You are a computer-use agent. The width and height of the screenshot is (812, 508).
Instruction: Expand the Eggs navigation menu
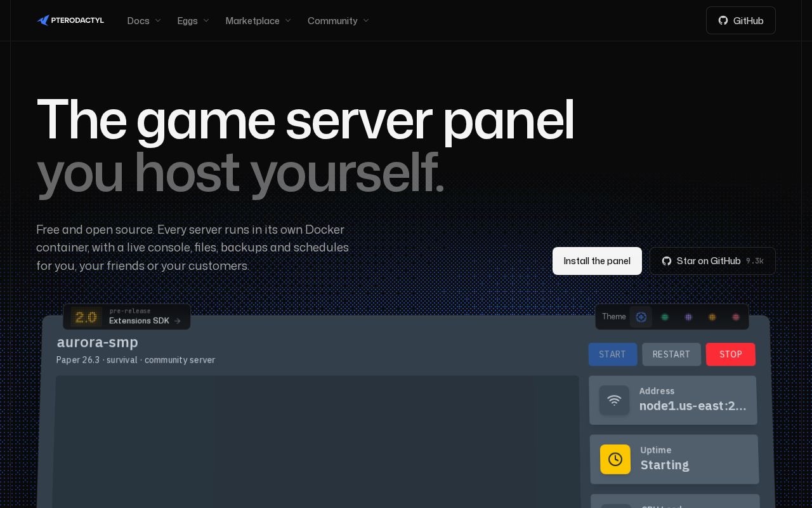pos(193,20)
